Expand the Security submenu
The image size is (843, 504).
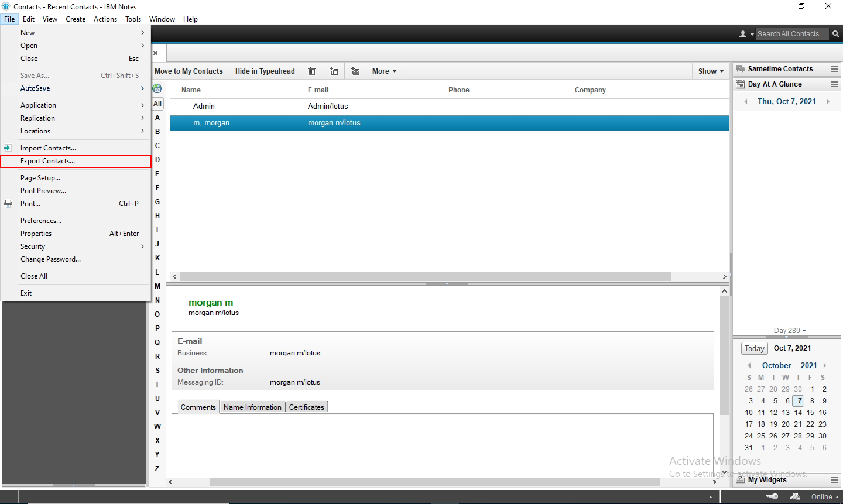[x=76, y=246]
